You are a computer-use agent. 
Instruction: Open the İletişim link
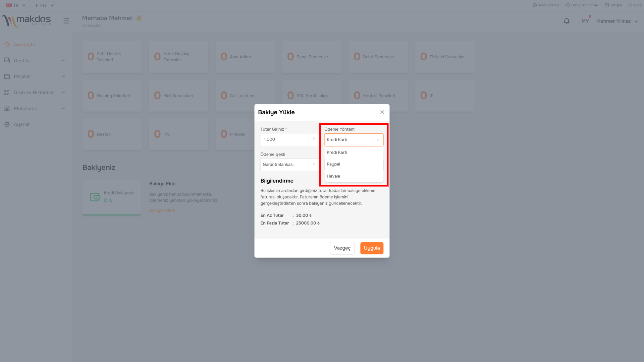[x=616, y=5]
